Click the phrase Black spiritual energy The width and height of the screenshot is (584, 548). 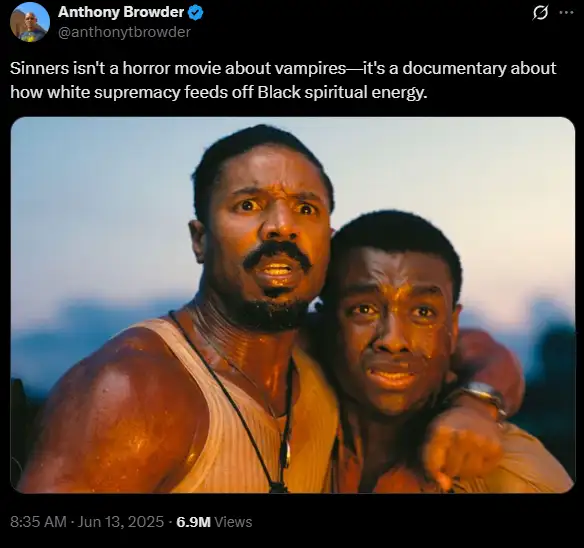click(x=342, y=92)
